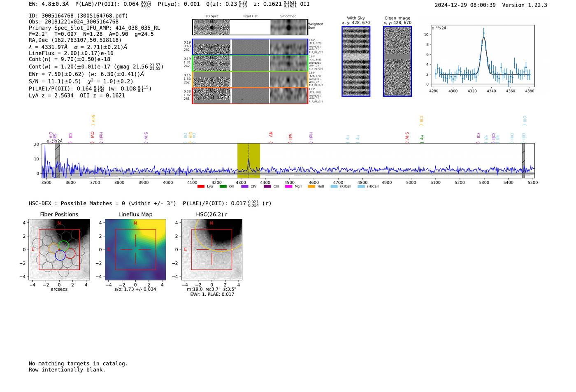Click the red E marker in HSC r image
The width and height of the screenshot is (576, 392).
[x=186, y=250]
